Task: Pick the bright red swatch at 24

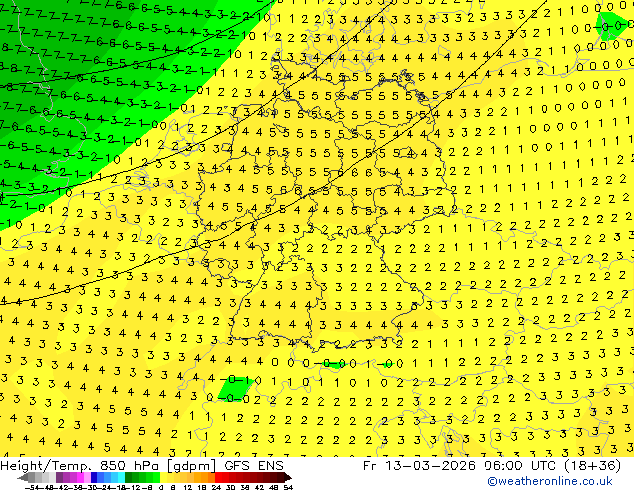Action: tap(218, 477)
